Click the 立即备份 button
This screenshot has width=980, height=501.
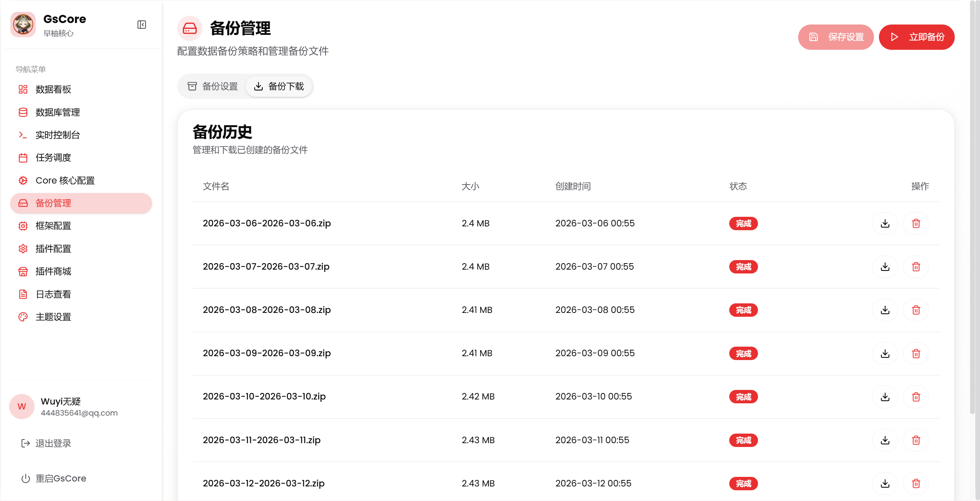916,37
